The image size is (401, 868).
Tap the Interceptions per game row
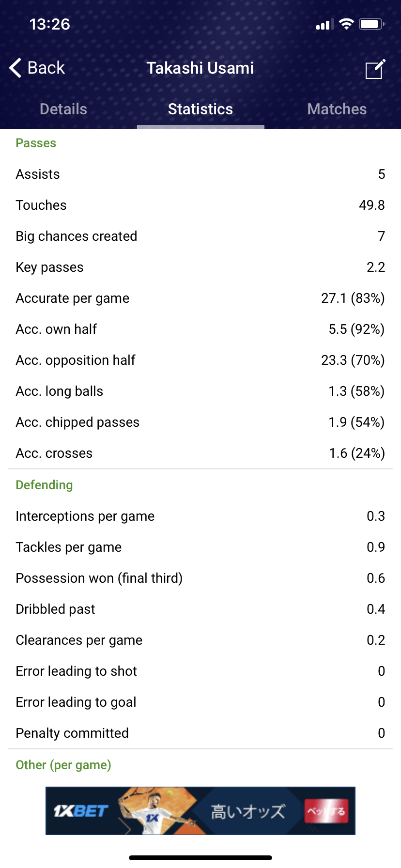click(200, 516)
